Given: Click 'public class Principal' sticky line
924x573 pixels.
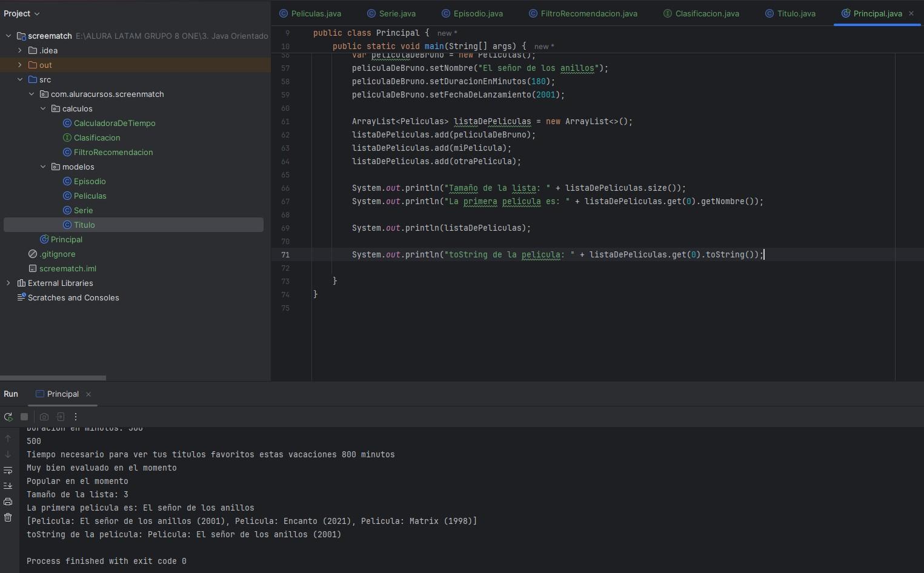Looking at the screenshot, I should (371, 33).
